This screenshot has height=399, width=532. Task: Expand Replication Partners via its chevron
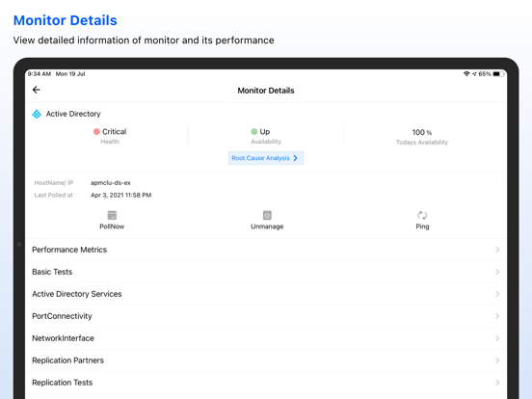[497, 360]
